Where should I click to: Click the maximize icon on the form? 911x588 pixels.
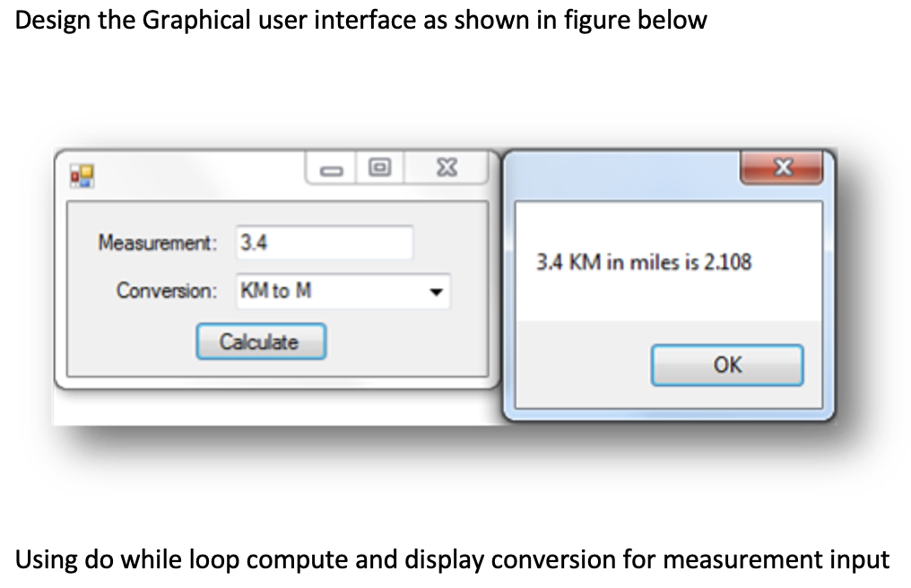[378, 168]
